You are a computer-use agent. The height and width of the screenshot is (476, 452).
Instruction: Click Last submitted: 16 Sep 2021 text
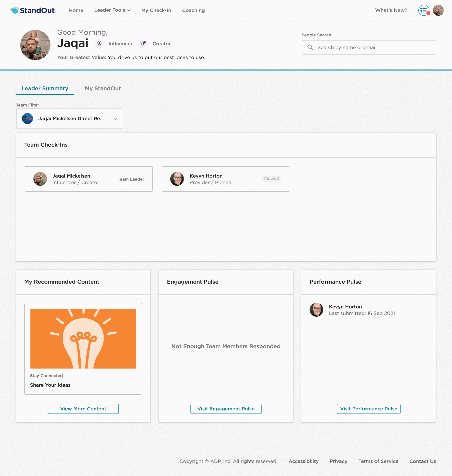click(x=362, y=313)
